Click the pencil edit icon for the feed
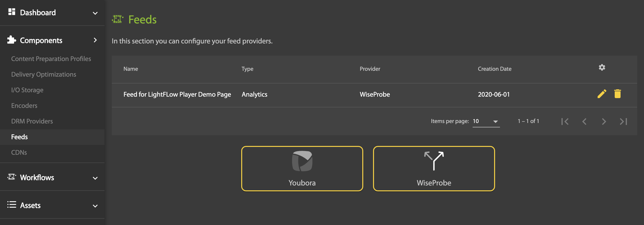644x225 pixels. click(x=602, y=94)
